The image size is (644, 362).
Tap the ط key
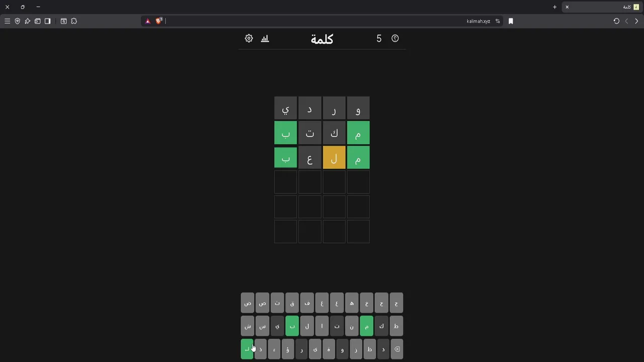tap(396, 326)
